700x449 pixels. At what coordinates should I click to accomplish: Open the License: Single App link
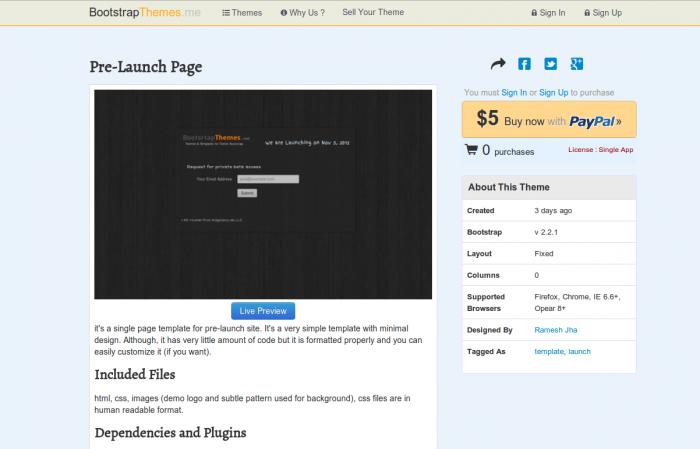coord(600,150)
